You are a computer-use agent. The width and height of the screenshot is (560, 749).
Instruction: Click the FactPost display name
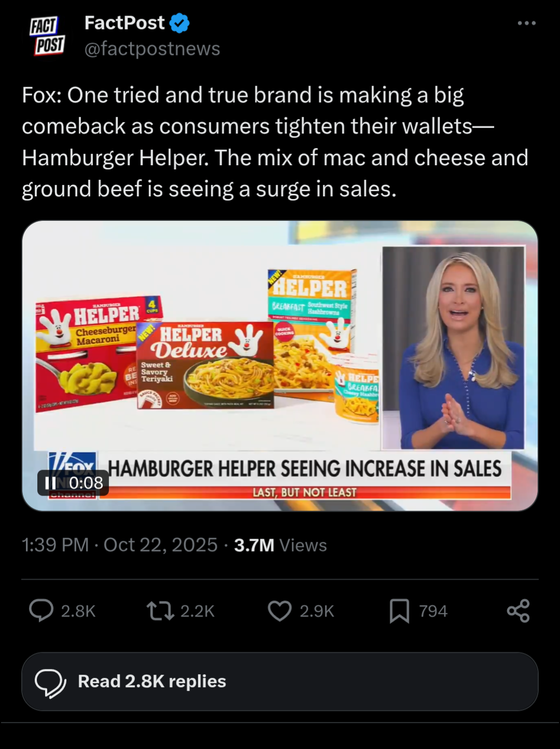pos(125,23)
